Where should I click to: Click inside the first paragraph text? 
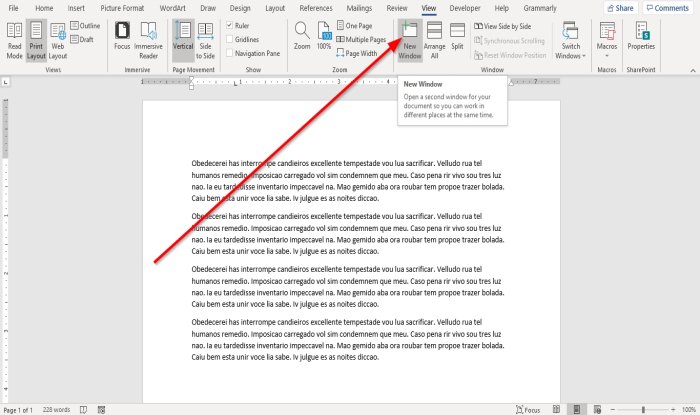pos(348,181)
